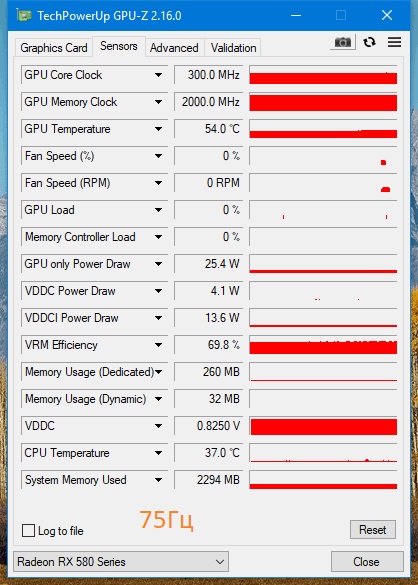Open the GPU Temperature dropdown arrow
418x585 pixels.
tap(159, 129)
